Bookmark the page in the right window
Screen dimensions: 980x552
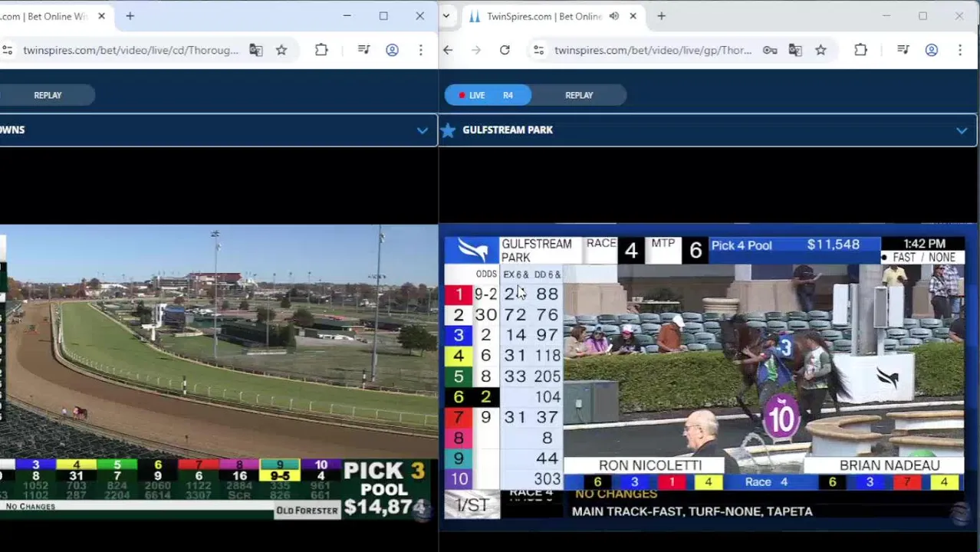coord(821,50)
